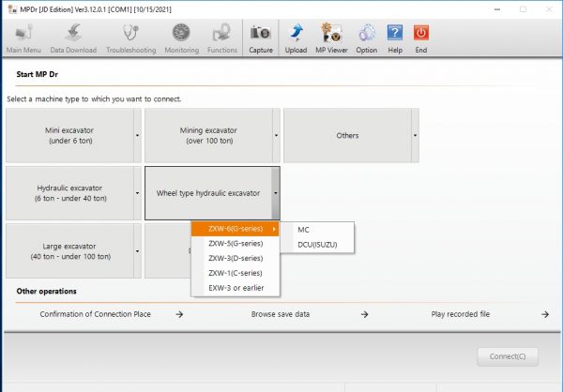This screenshot has width=563, height=392.
Task: Expand the Others dropdown arrow
Action: 415,135
